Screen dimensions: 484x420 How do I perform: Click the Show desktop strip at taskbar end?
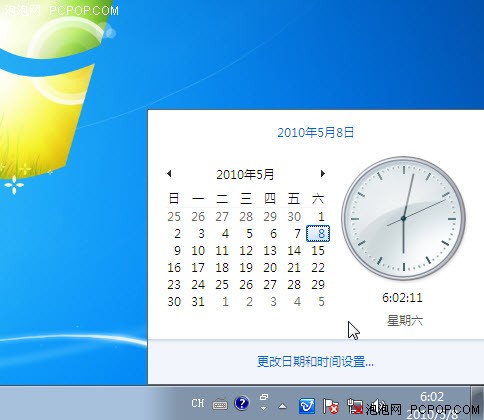(x=477, y=402)
